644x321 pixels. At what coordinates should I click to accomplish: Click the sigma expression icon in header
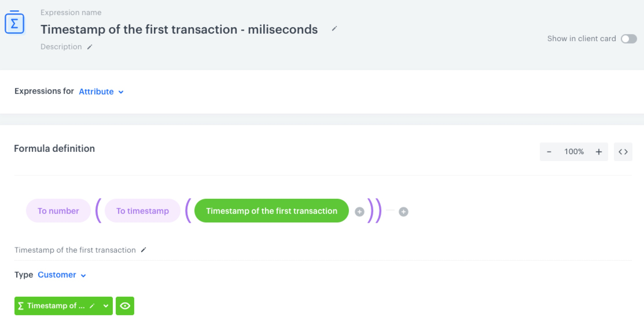click(x=14, y=23)
